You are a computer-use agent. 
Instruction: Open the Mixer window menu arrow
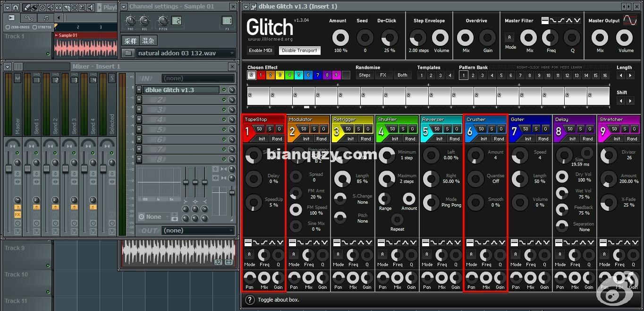[7, 67]
